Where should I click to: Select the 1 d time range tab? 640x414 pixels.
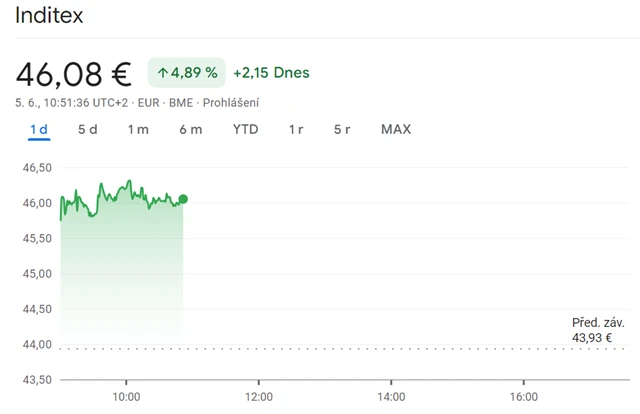pos(39,129)
